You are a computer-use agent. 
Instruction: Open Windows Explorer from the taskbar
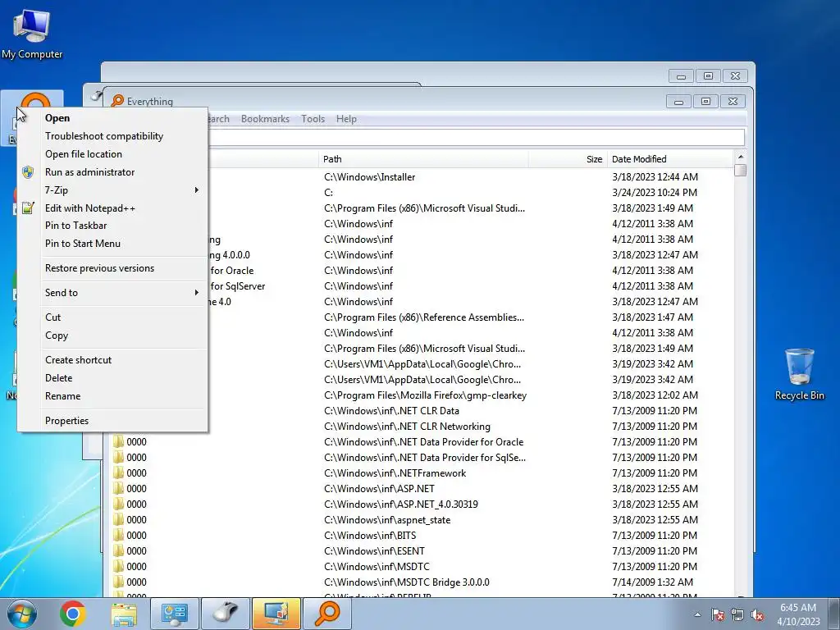(124, 614)
